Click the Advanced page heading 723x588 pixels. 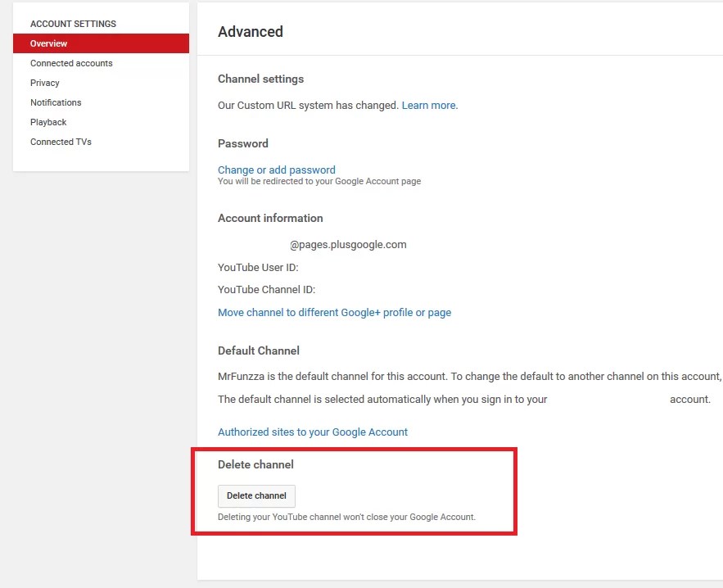click(x=251, y=32)
